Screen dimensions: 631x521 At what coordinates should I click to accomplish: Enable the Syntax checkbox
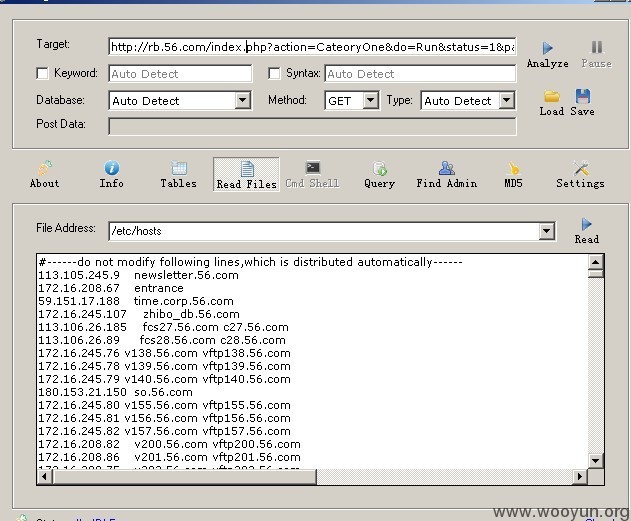pyautogui.click(x=274, y=74)
